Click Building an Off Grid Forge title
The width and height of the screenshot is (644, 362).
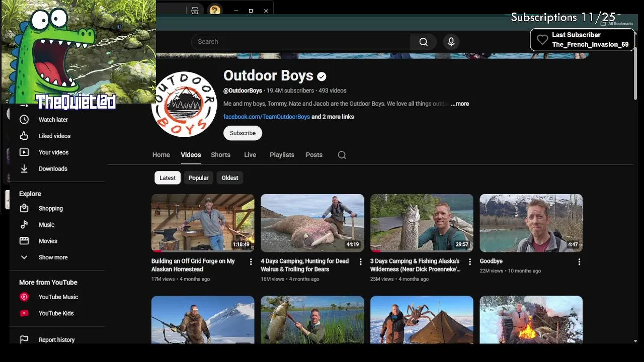(x=193, y=265)
